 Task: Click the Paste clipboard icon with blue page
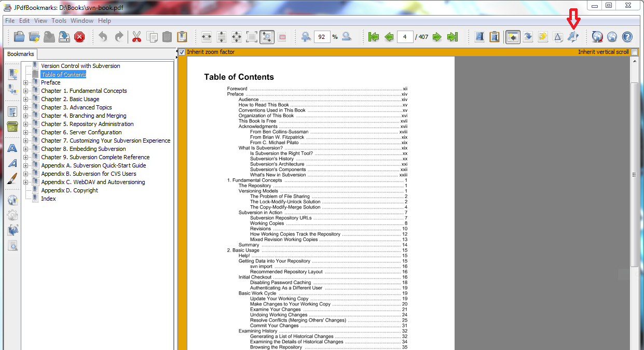tap(182, 37)
